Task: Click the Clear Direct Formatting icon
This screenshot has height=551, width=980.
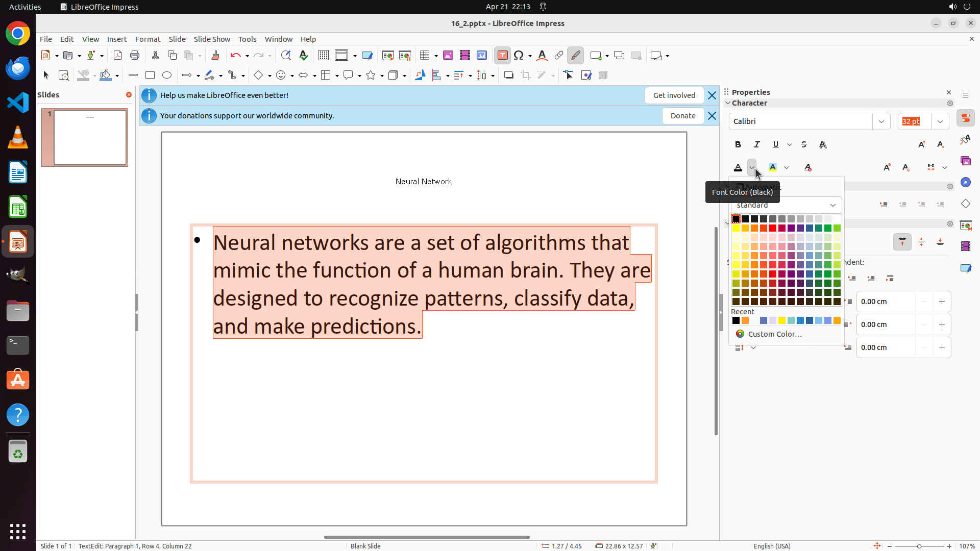Action: click(807, 167)
